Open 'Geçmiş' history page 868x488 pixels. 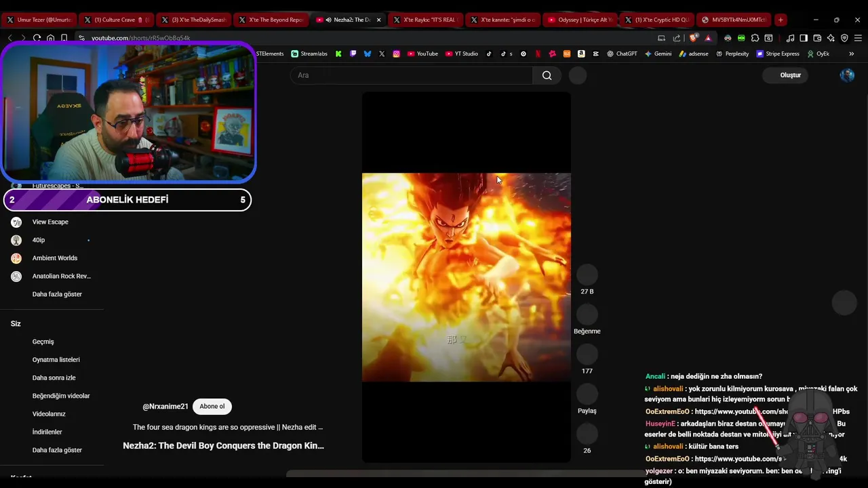[x=43, y=342]
